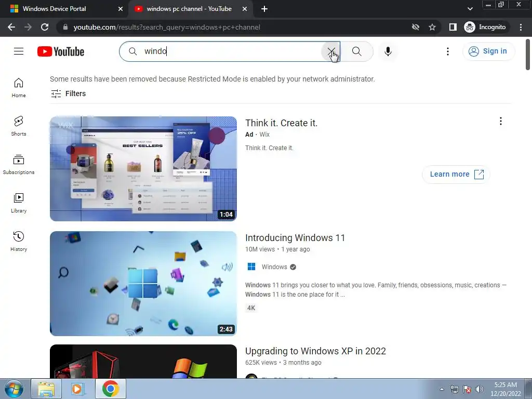Open History from the sidebar
Screen dimensions: 532x399
19,241
